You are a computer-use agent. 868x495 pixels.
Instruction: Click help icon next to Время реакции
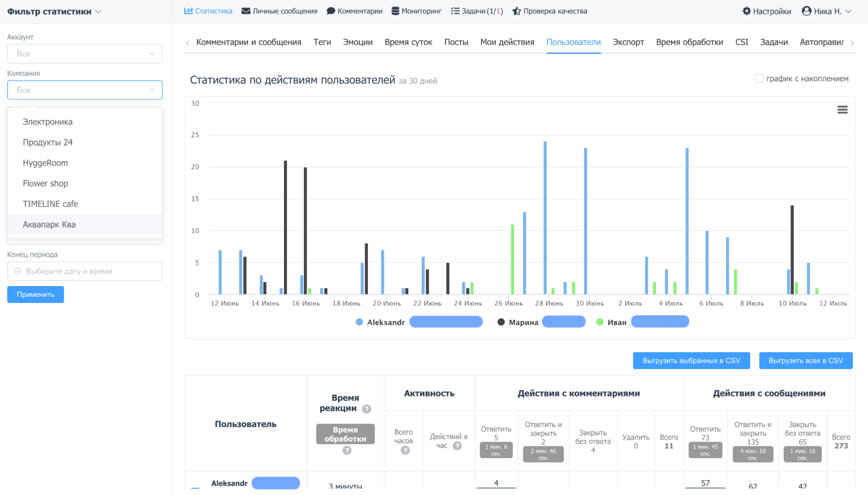point(366,409)
